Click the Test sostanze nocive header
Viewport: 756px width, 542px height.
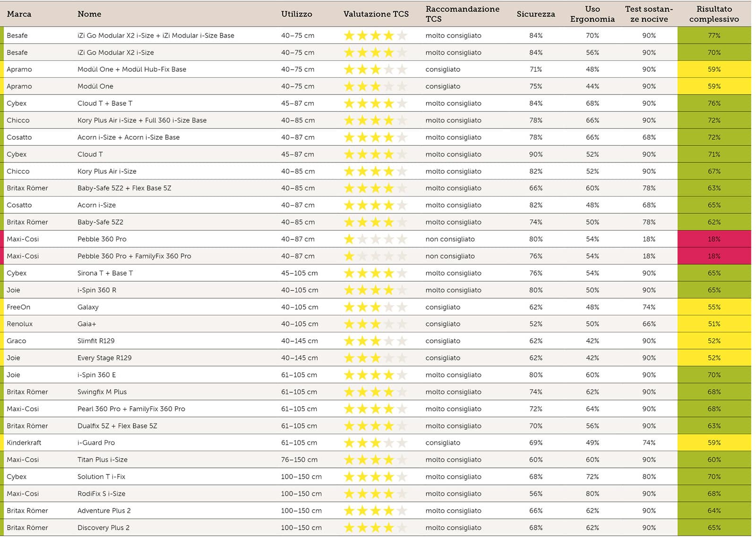coord(649,14)
